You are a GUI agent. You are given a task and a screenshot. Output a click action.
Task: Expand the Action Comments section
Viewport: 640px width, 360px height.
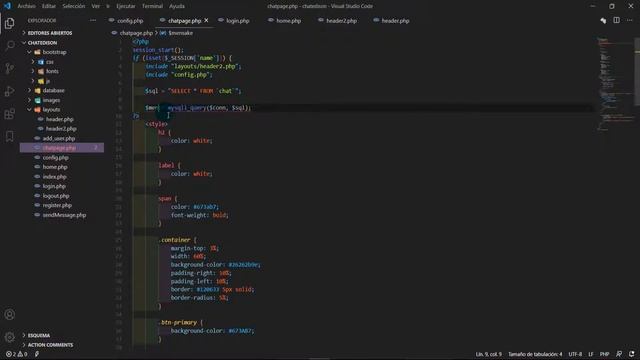pyautogui.click(x=50, y=345)
